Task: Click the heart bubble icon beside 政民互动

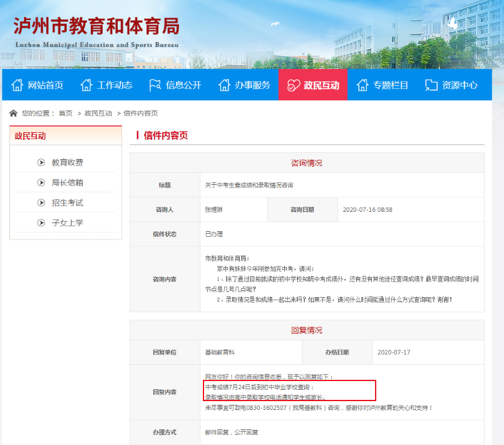Action: click(x=292, y=85)
